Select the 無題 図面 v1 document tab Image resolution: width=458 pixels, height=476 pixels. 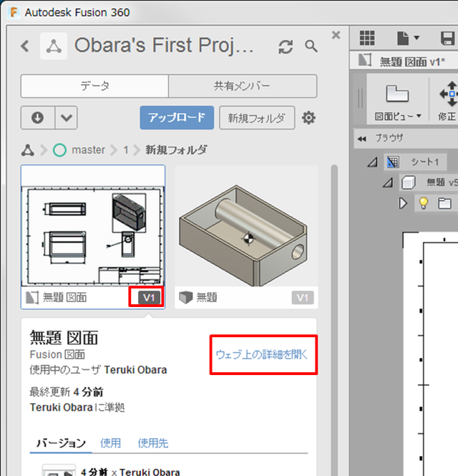coord(404,62)
